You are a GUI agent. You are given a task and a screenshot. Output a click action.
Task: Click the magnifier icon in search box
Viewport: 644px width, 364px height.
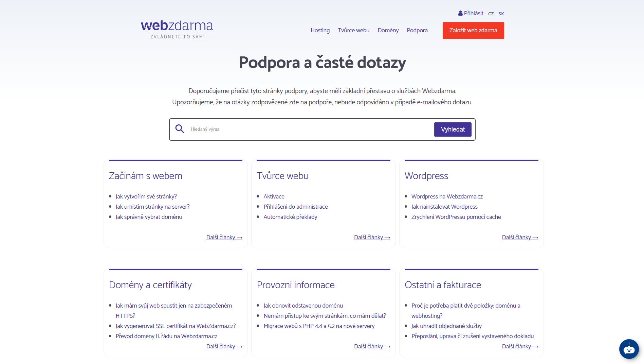[180, 129]
